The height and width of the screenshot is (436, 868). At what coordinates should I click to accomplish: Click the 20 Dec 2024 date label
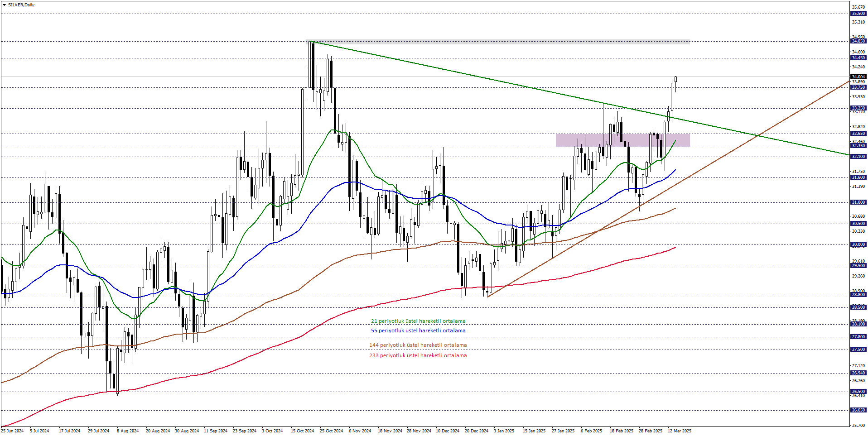point(477,431)
